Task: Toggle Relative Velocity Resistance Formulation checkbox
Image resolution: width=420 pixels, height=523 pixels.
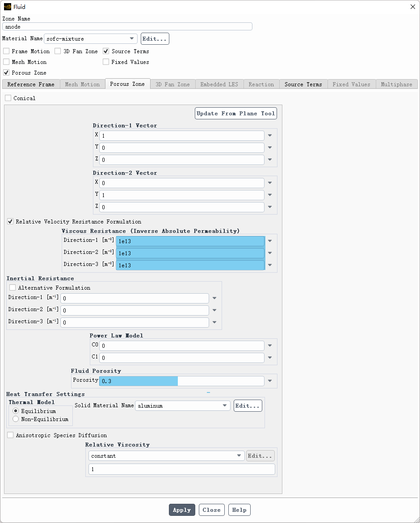Action: (x=10, y=221)
